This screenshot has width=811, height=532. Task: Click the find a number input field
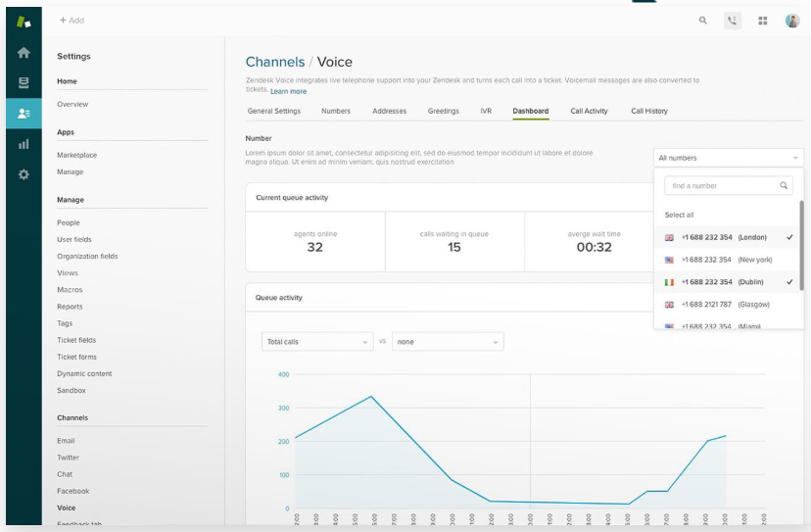729,185
